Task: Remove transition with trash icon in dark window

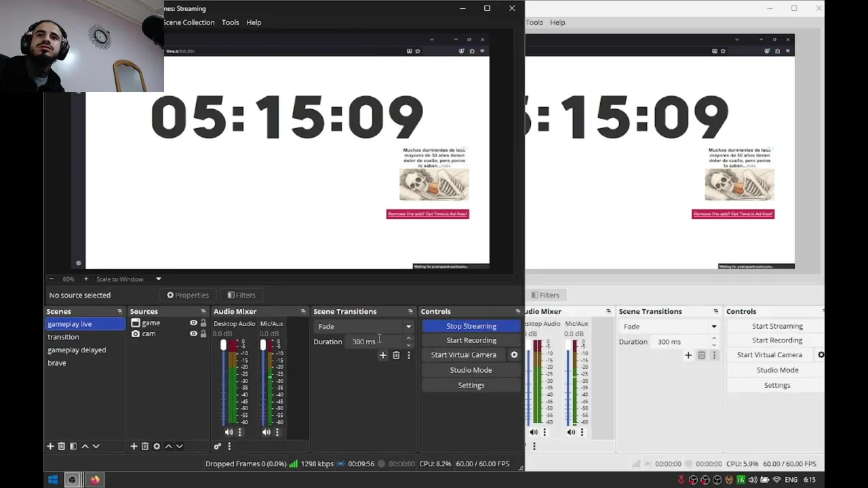Action: coord(396,355)
